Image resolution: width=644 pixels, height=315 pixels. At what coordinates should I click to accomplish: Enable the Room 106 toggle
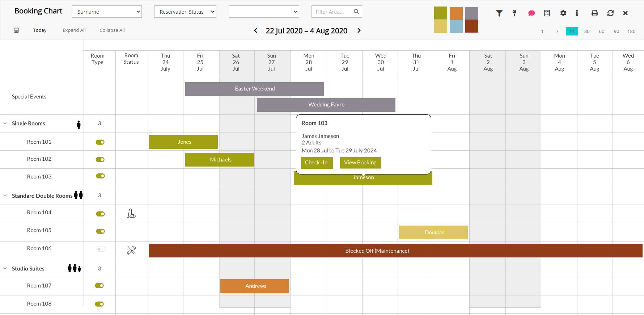coord(101,249)
